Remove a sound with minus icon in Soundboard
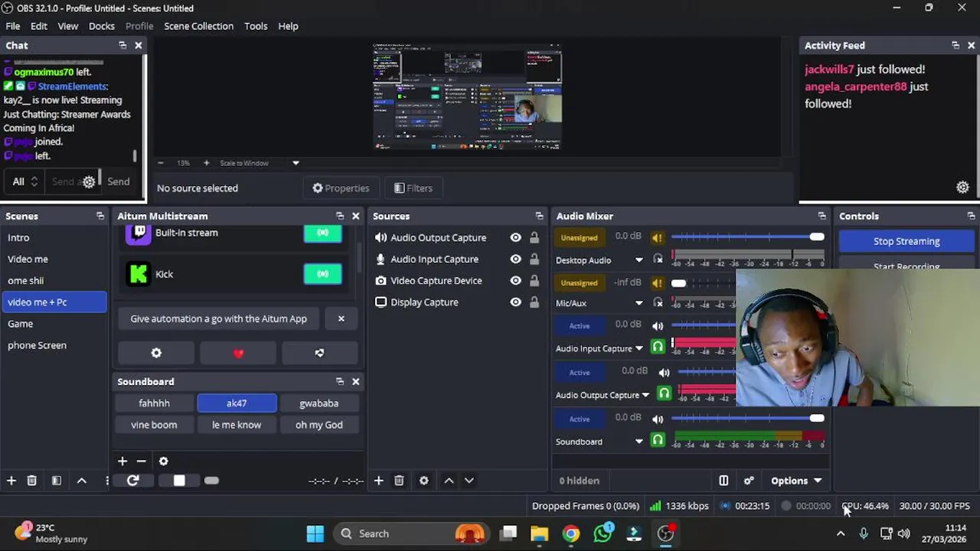The width and height of the screenshot is (980, 551). [x=141, y=461]
